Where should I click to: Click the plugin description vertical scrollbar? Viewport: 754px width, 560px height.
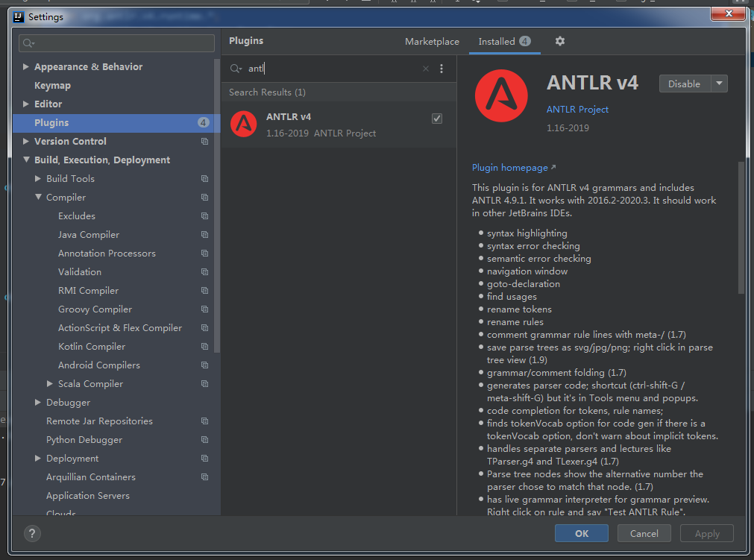coord(741,227)
